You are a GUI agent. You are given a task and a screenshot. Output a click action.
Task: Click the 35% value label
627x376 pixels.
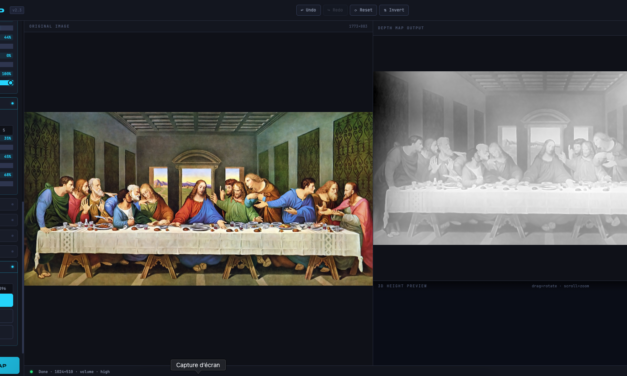(8, 138)
